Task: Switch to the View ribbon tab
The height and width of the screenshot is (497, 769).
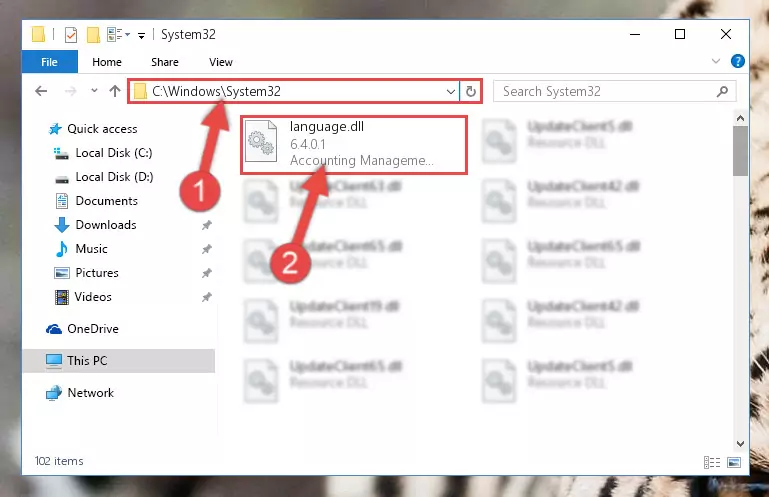Action: 221,62
